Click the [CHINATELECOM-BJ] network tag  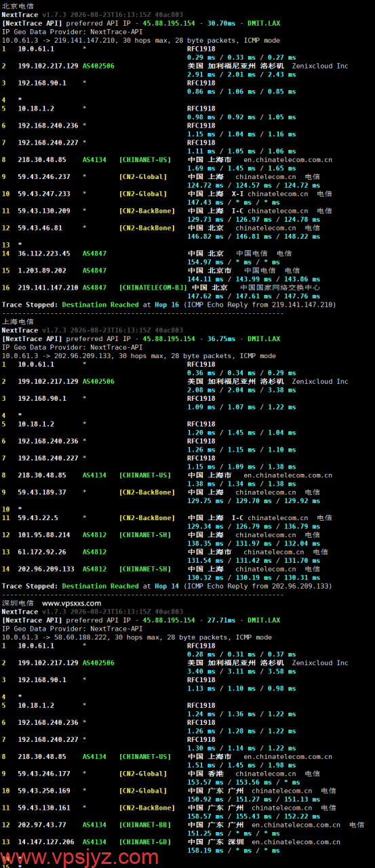[153, 288]
